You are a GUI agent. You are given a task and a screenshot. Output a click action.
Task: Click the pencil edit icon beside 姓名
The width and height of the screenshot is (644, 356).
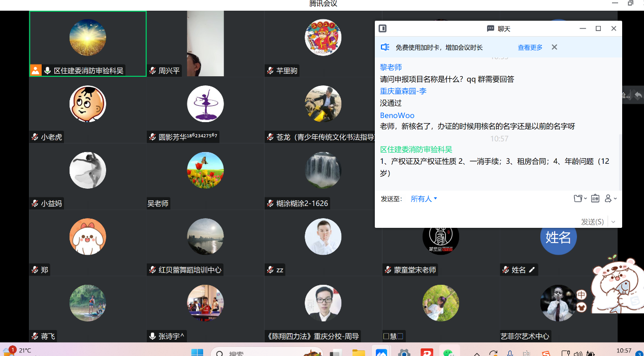click(x=532, y=270)
